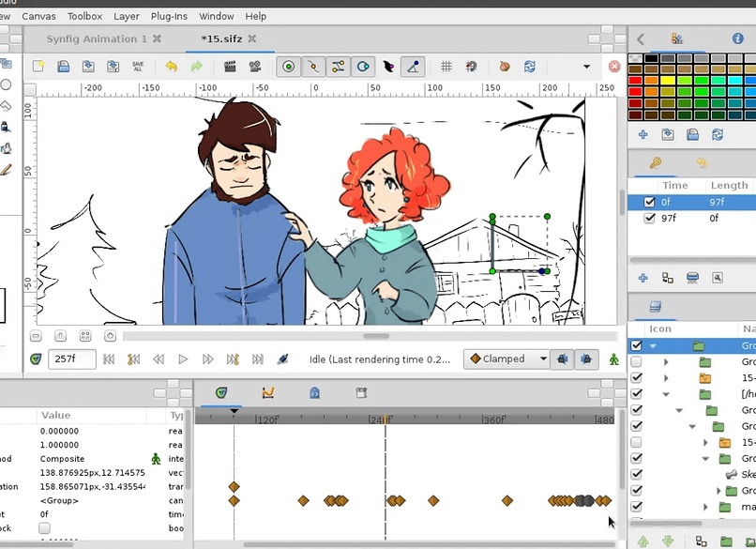Click the red stop rendering icon
The width and height of the screenshot is (756, 549).
tap(614, 66)
